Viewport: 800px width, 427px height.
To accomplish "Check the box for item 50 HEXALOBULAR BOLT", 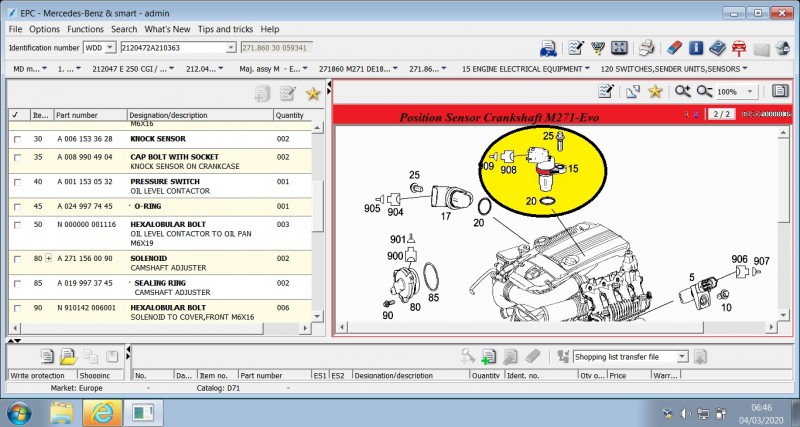I will point(18,225).
